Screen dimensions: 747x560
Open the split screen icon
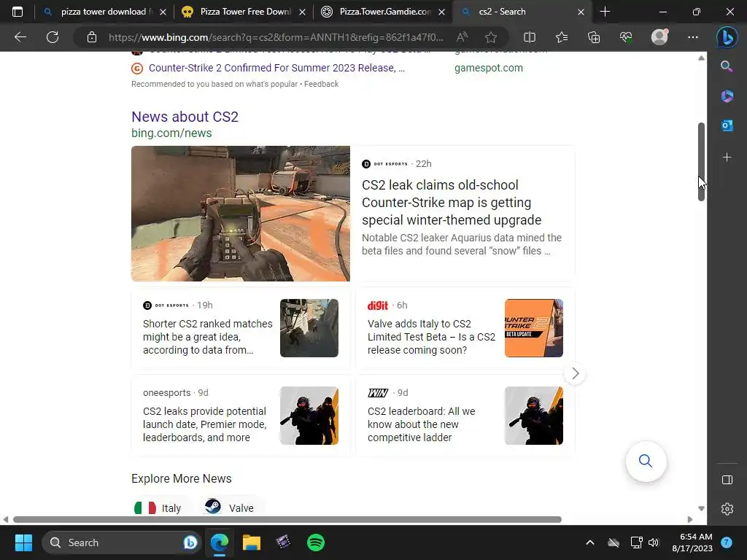(x=530, y=37)
